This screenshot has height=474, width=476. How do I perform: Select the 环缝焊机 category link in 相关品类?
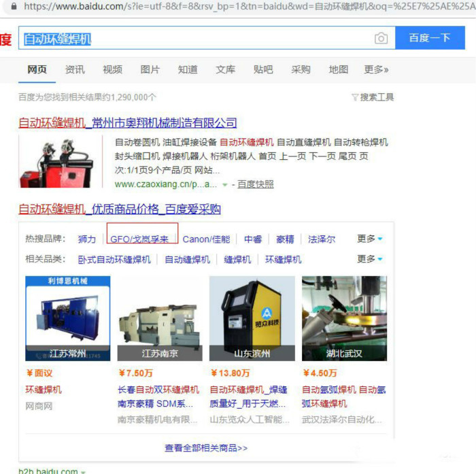[x=283, y=259]
